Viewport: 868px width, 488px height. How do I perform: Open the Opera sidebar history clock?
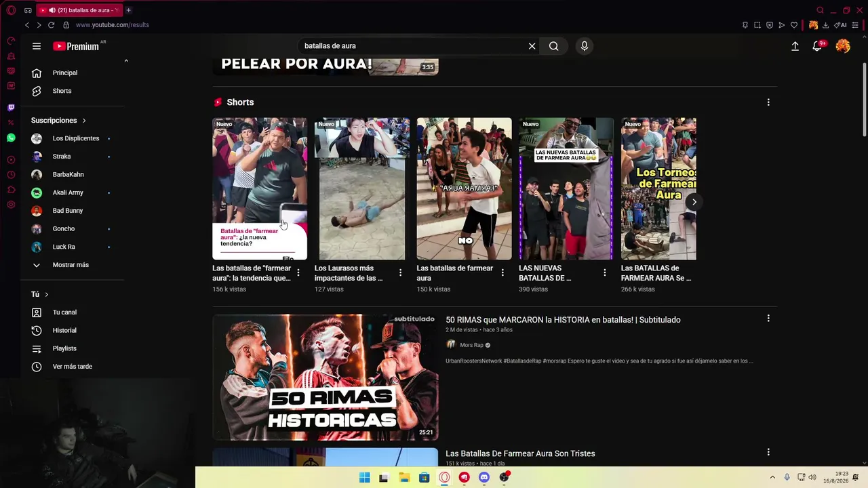(x=11, y=175)
